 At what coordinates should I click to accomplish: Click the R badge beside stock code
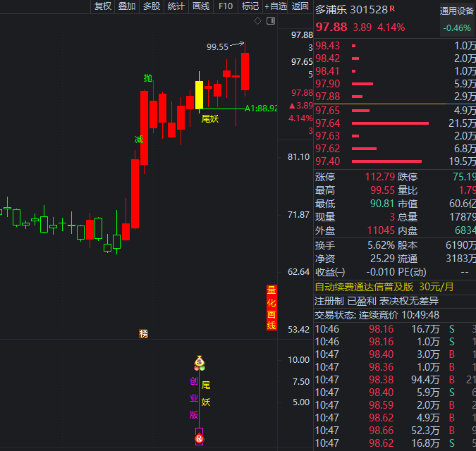[392, 8]
